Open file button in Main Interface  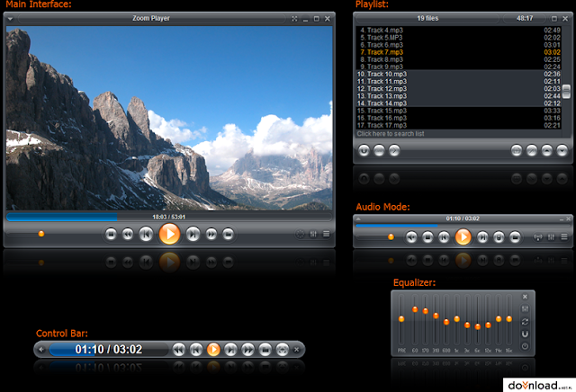(228, 234)
